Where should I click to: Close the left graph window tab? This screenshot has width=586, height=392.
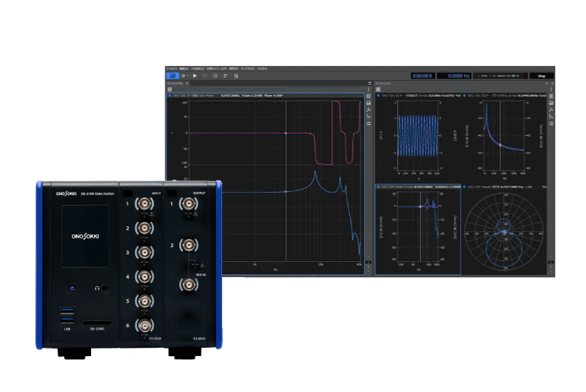coord(187,83)
